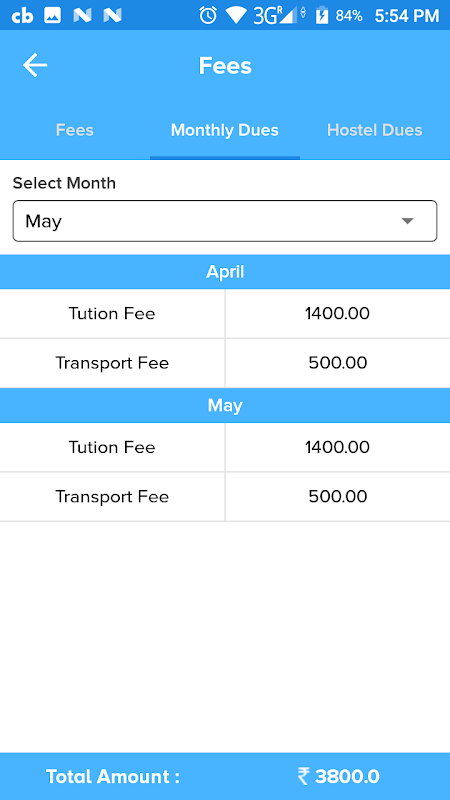The height and width of the screenshot is (800, 450).
Task: Select May Transport Fee row label
Action: tap(112, 496)
